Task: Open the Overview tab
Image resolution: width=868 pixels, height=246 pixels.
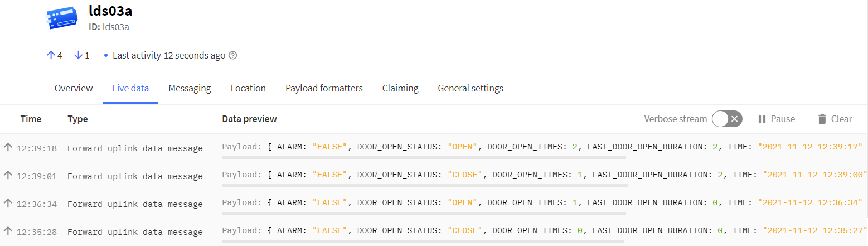Action: 74,88
